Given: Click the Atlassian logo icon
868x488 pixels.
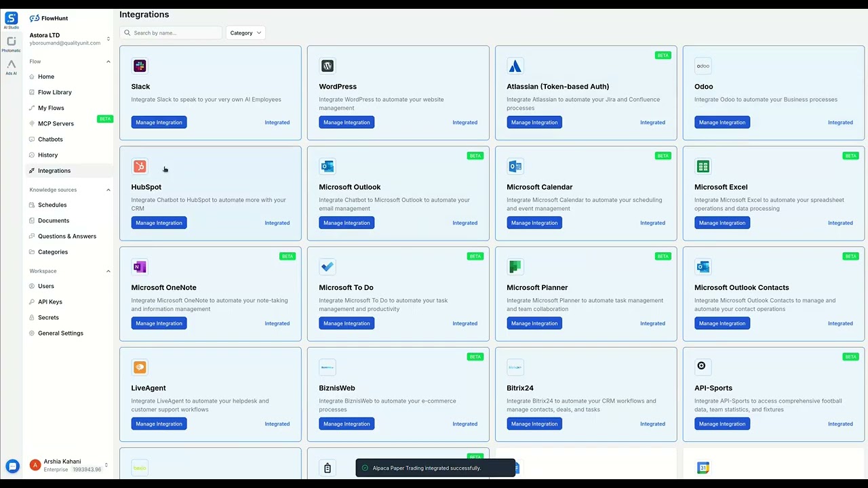Looking at the screenshot, I should [515, 66].
